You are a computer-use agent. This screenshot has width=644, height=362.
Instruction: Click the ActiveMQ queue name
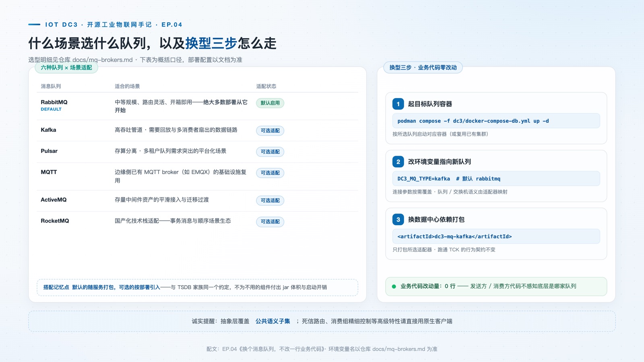54,200
